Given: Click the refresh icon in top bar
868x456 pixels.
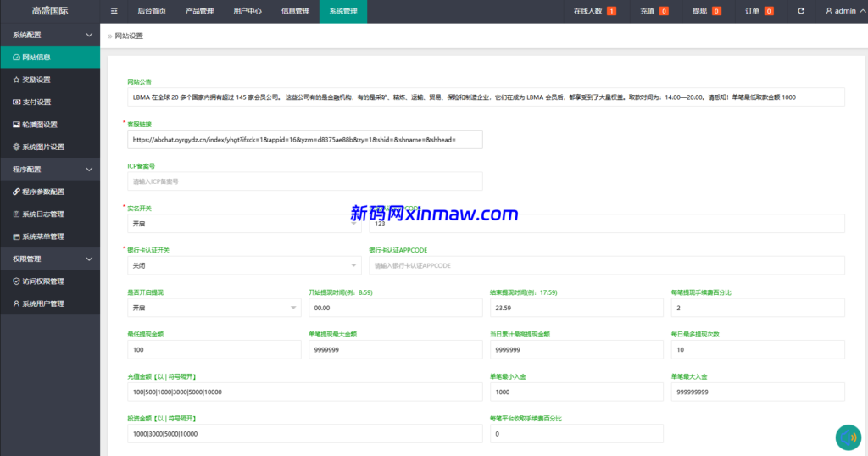Looking at the screenshot, I should click(801, 11).
